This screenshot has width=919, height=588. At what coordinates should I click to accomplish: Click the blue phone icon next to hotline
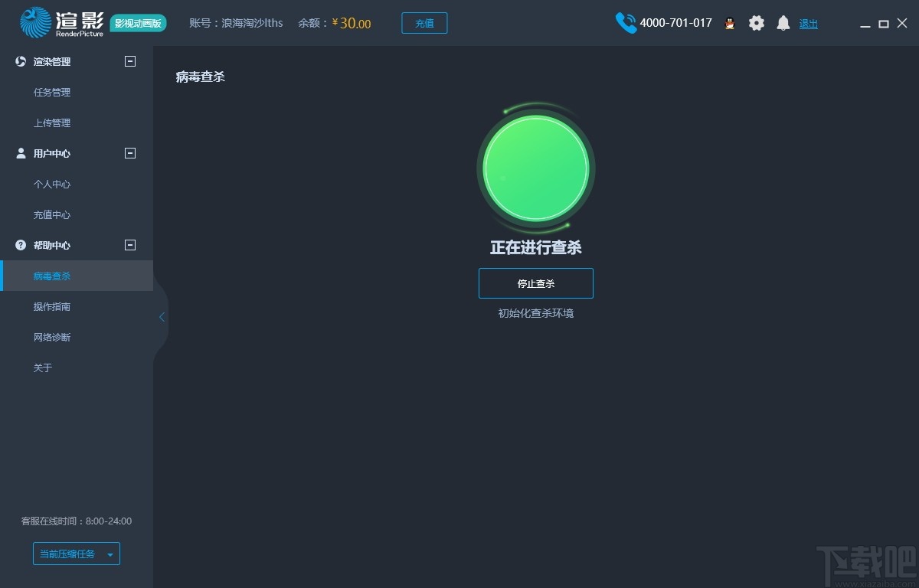point(626,23)
